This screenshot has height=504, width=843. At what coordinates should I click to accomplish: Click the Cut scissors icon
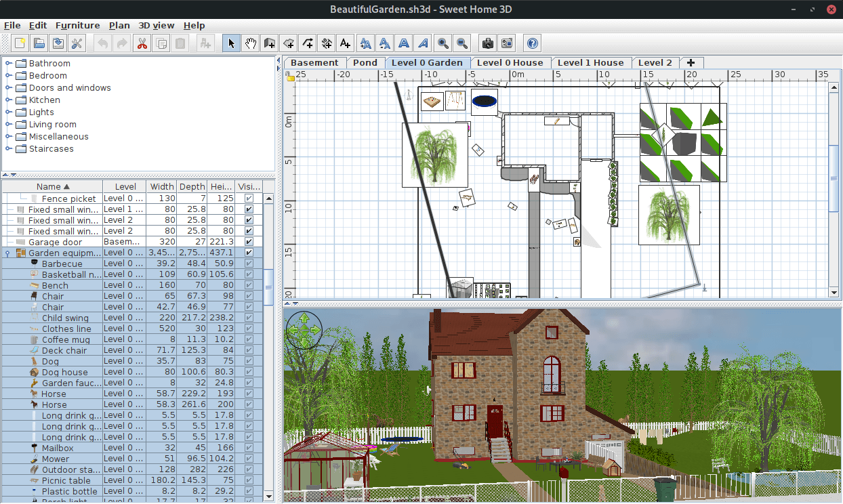click(142, 43)
